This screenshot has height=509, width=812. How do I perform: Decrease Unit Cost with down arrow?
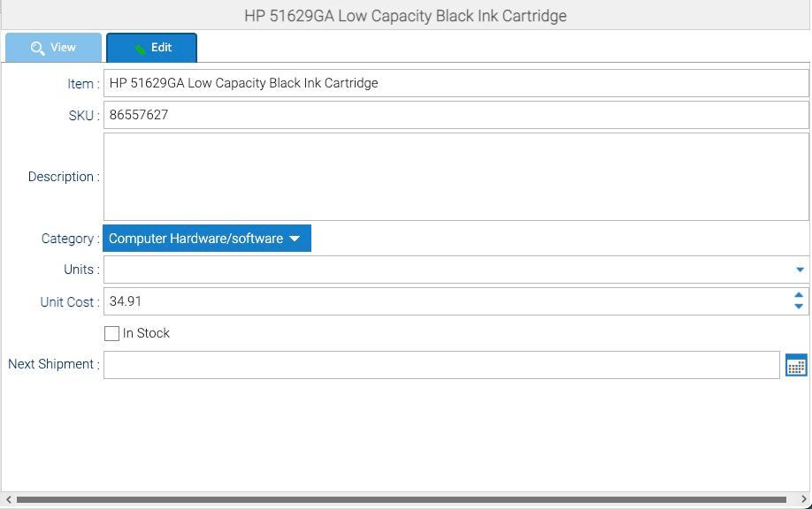point(799,307)
